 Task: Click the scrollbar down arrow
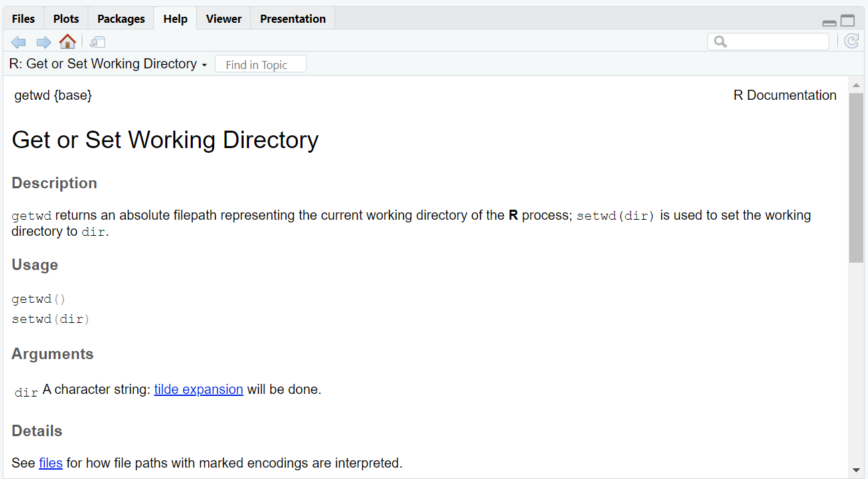[856, 470]
